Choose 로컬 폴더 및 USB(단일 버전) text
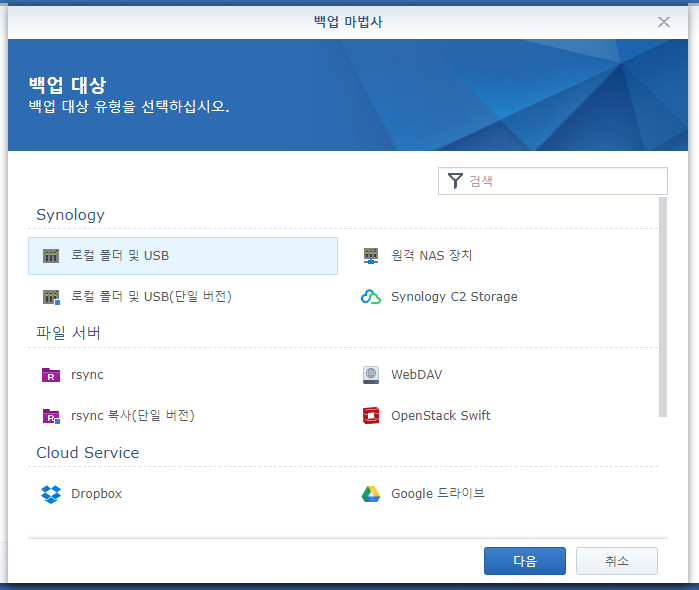 click(x=152, y=297)
